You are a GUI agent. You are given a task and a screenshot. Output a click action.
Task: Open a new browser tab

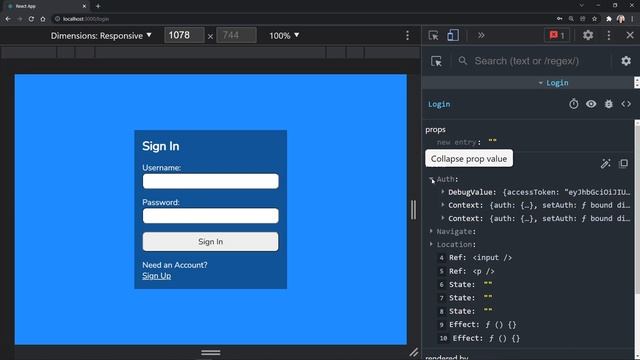click(98, 6)
